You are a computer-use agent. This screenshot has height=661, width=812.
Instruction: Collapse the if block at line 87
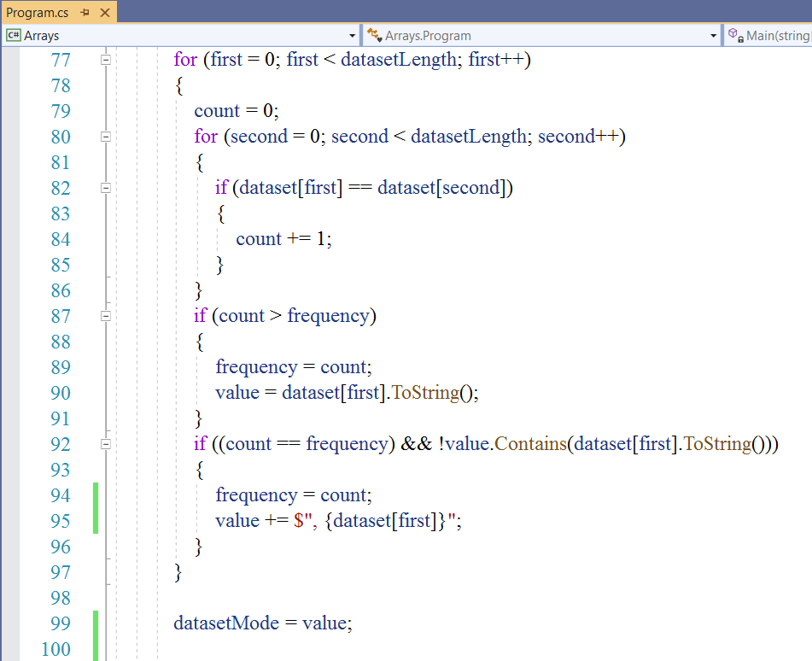[x=106, y=316]
